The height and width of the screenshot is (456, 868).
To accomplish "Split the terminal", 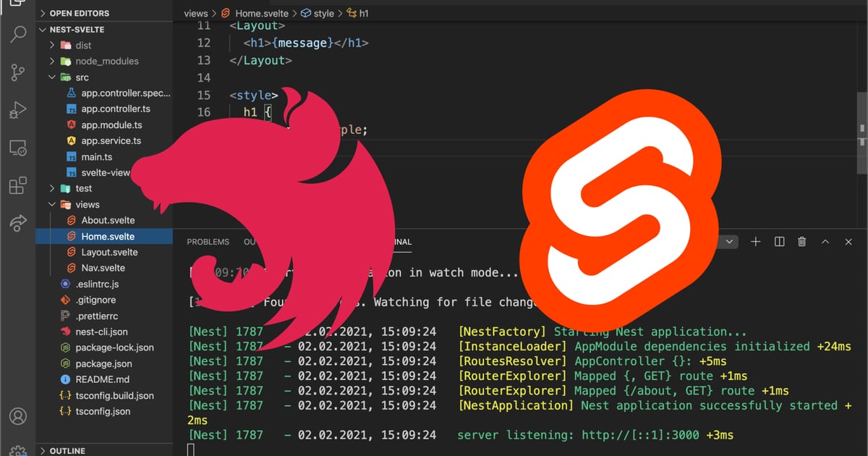I will click(779, 241).
